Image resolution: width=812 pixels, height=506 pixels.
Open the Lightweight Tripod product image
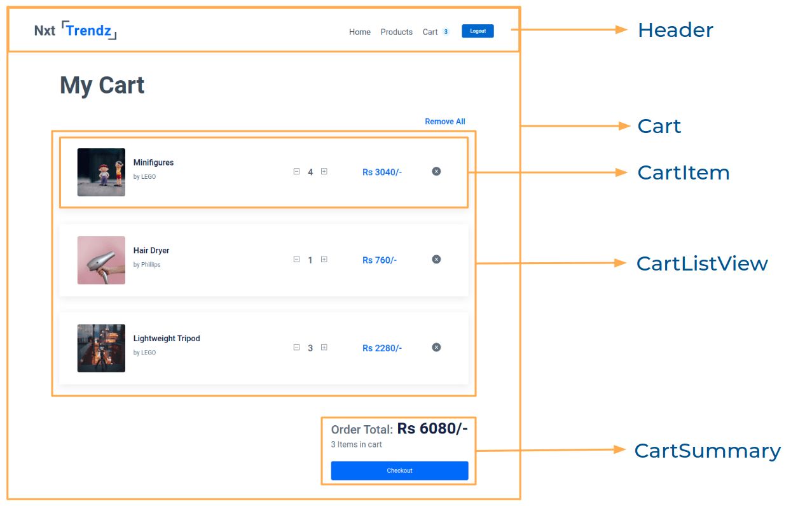click(101, 348)
